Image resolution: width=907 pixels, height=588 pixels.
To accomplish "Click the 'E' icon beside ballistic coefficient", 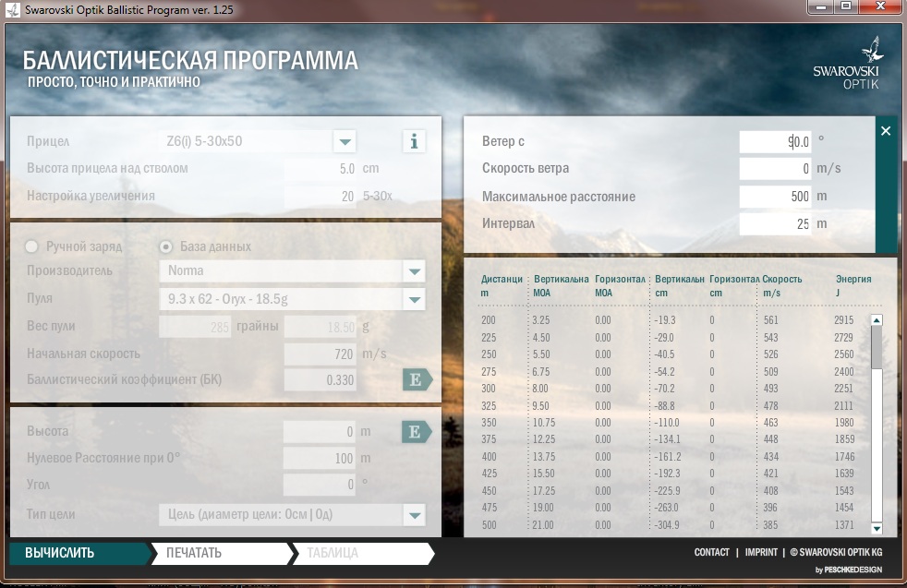I will (x=416, y=380).
